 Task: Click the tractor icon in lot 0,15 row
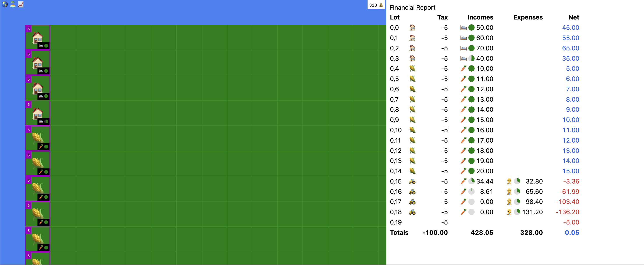[412, 182]
